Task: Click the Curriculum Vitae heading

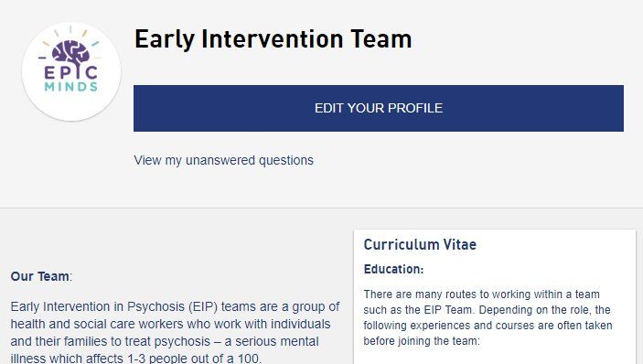Action: point(420,245)
